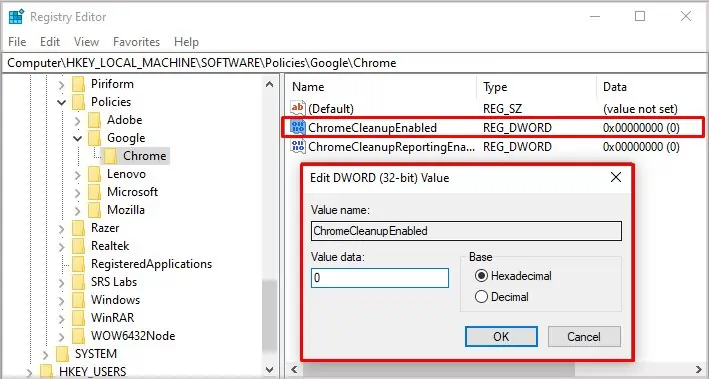Collapse the Policies key

tap(61, 102)
